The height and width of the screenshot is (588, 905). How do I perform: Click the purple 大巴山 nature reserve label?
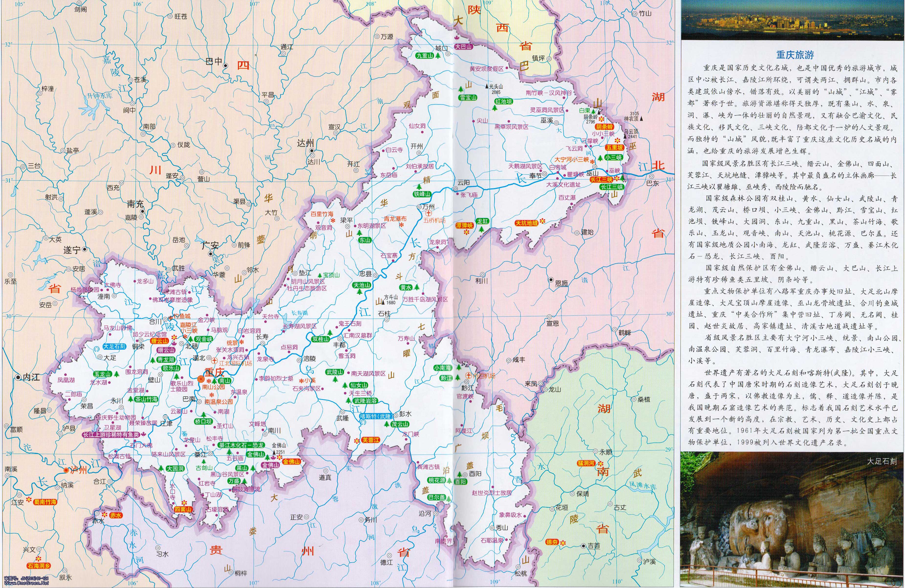point(463,47)
